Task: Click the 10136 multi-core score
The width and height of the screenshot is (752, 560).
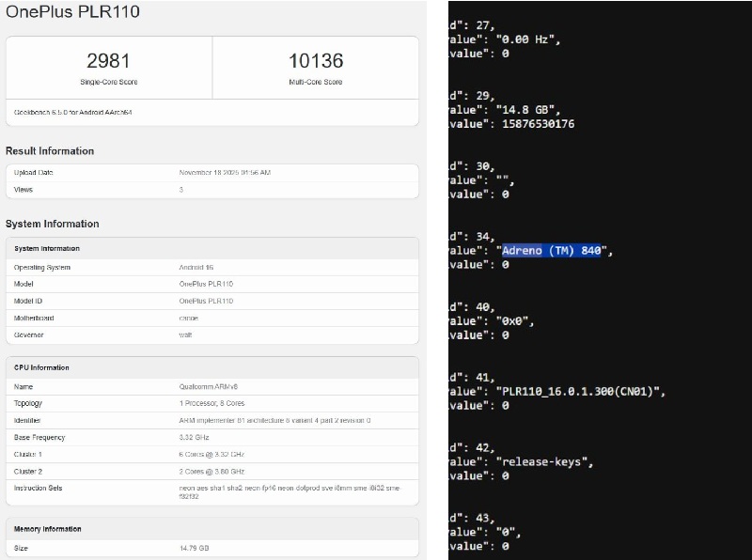Action: [x=315, y=61]
